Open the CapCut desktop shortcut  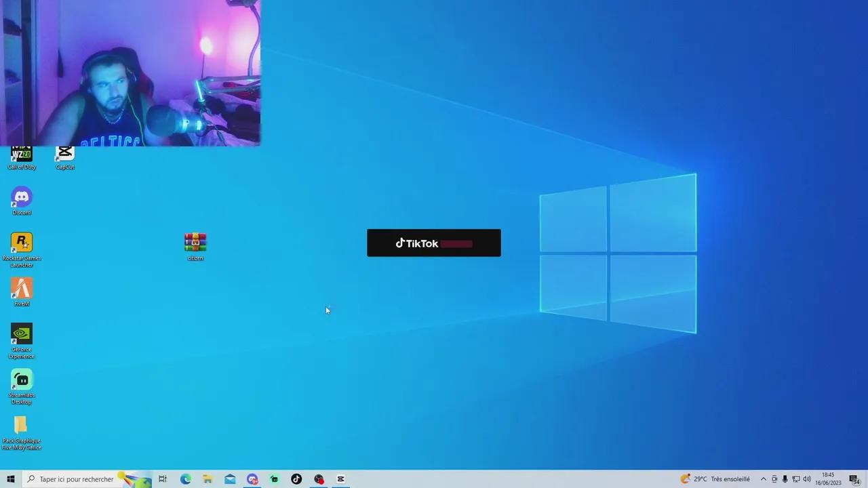point(65,158)
